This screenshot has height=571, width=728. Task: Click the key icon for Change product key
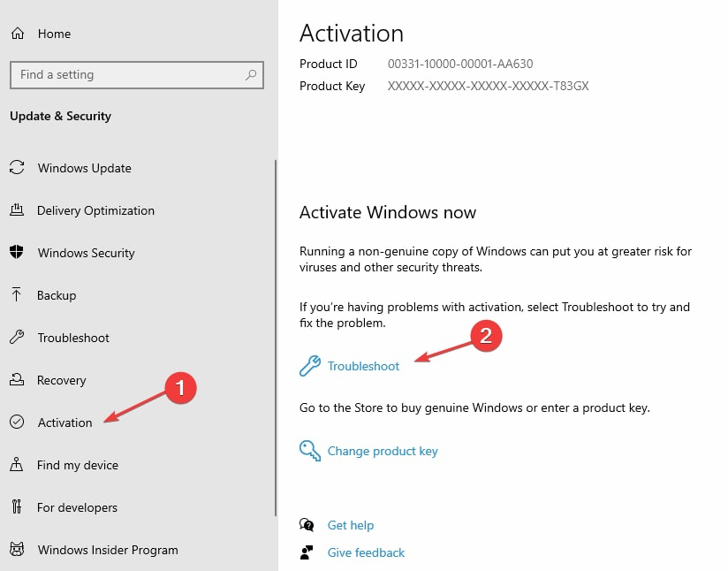coord(310,451)
